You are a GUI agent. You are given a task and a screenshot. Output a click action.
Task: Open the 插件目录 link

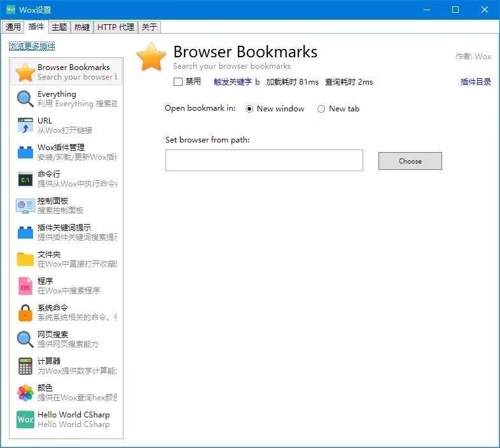(475, 82)
